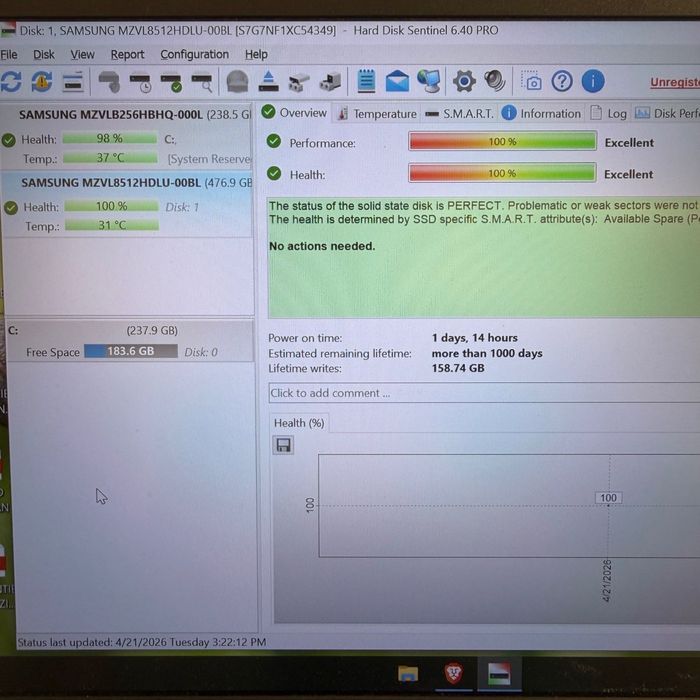Image resolution: width=700 pixels, height=700 pixels.
Task: Click 'more than 1000 days' value
Action: tap(487, 353)
